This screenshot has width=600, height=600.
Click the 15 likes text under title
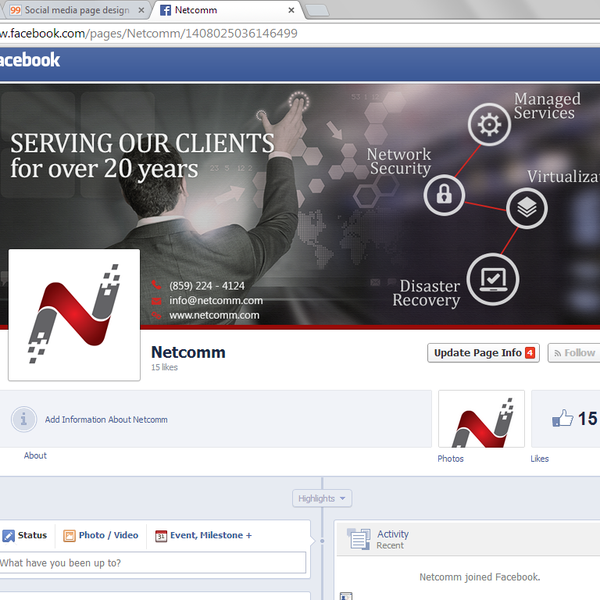coord(165,367)
